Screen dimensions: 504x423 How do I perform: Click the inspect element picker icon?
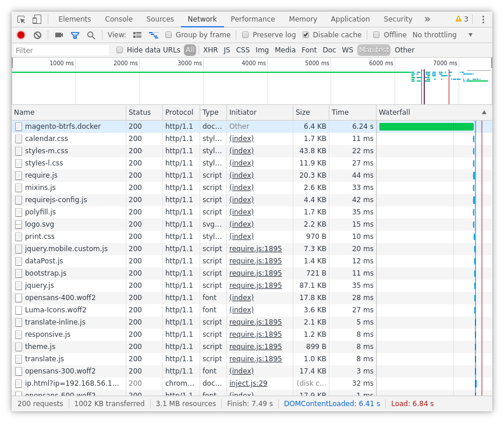(x=22, y=19)
